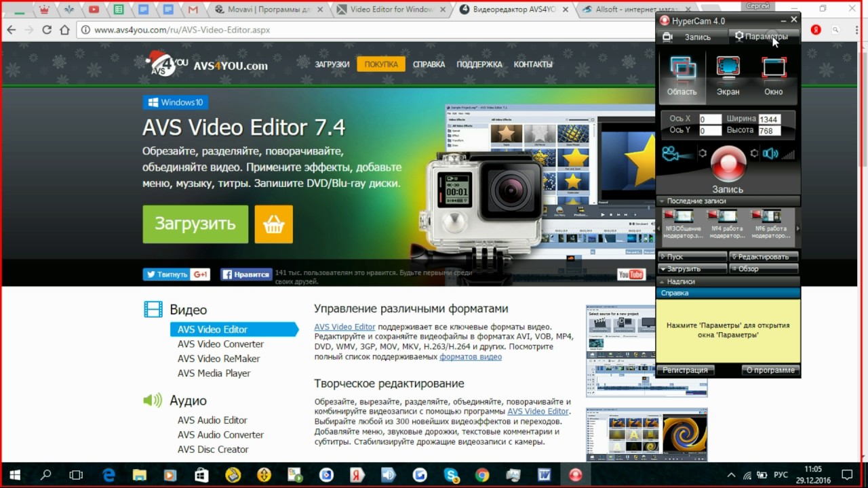This screenshot has width=868, height=488.
Task: Open the Word icon on the taskbar
Action: (x=545, y=475)
